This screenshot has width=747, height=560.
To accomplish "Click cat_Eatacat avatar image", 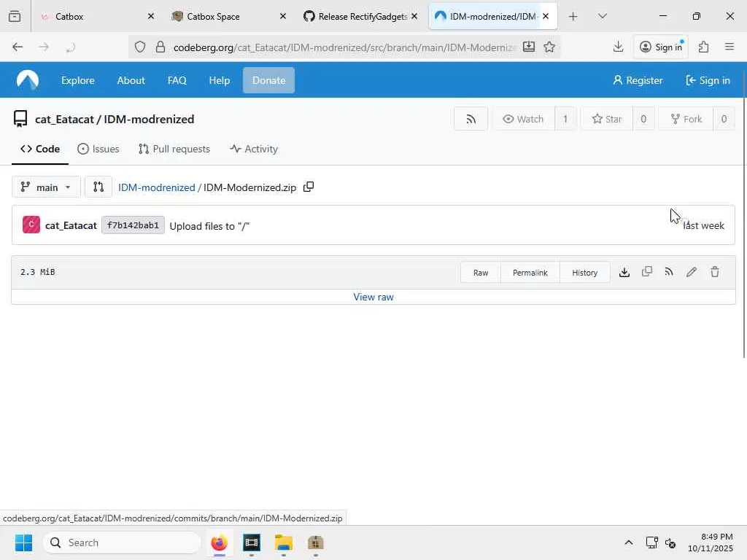I will click(x=31, y=225).
